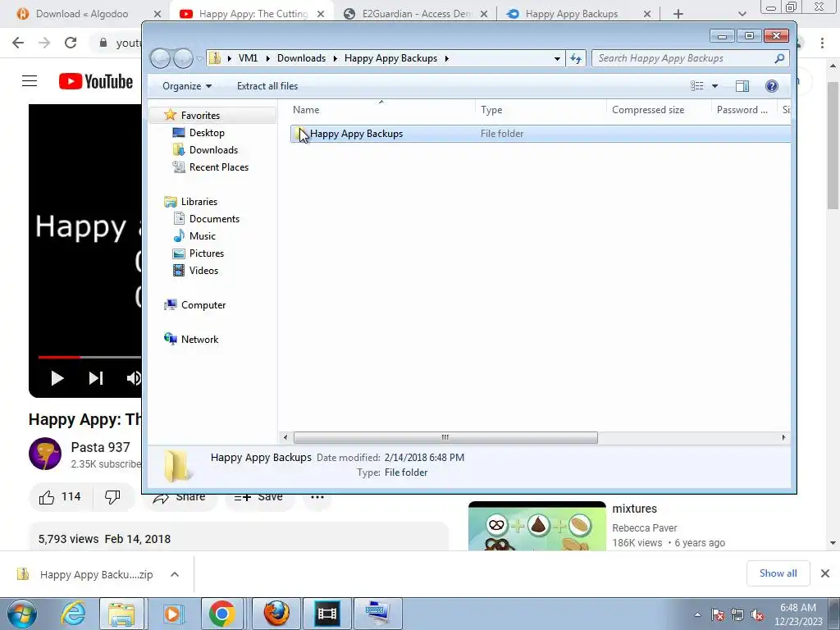Open Music library

click(x=202, y=235)
